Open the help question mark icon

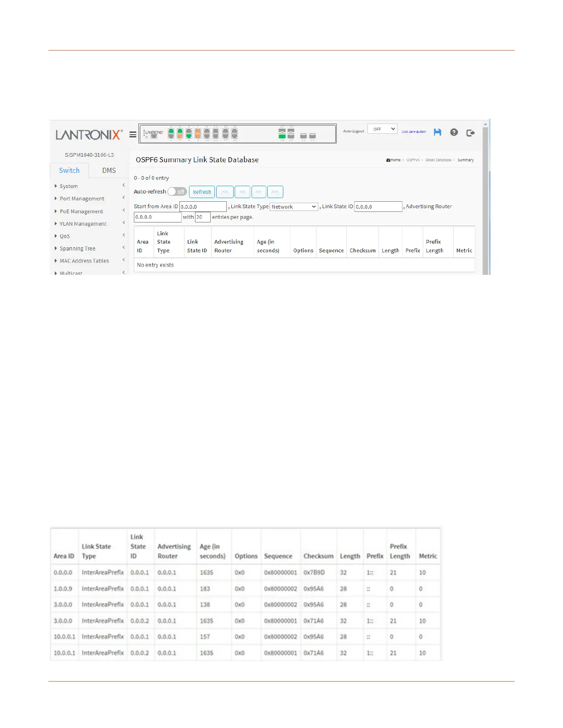point(454,132)
